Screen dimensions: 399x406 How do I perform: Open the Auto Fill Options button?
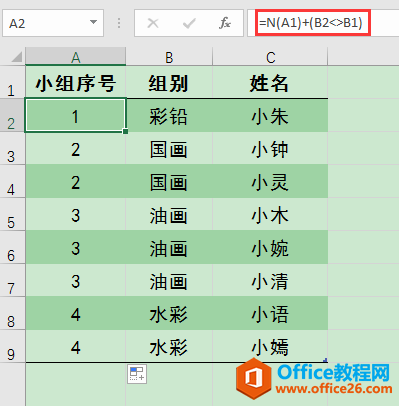tap(137, 374)
